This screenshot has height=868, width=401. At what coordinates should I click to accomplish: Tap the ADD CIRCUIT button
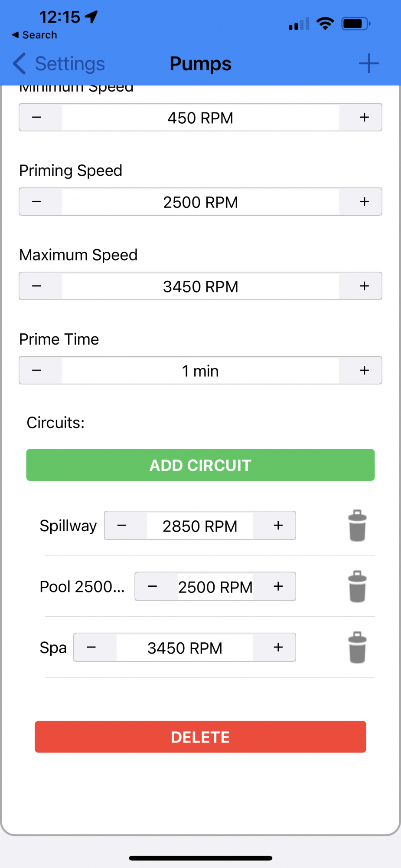tap(200, 465)
